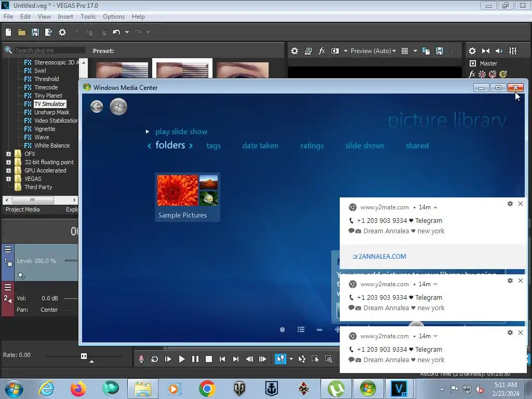Open the Options menu
This screenshot has width=532, height=399.
pyautogui.click(x=114, y=16)
